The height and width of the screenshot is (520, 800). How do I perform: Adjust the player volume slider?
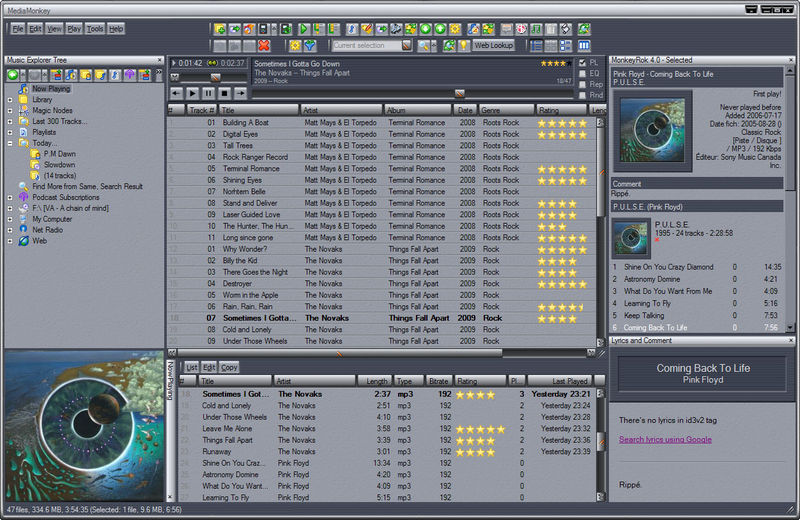coord(215,78)
